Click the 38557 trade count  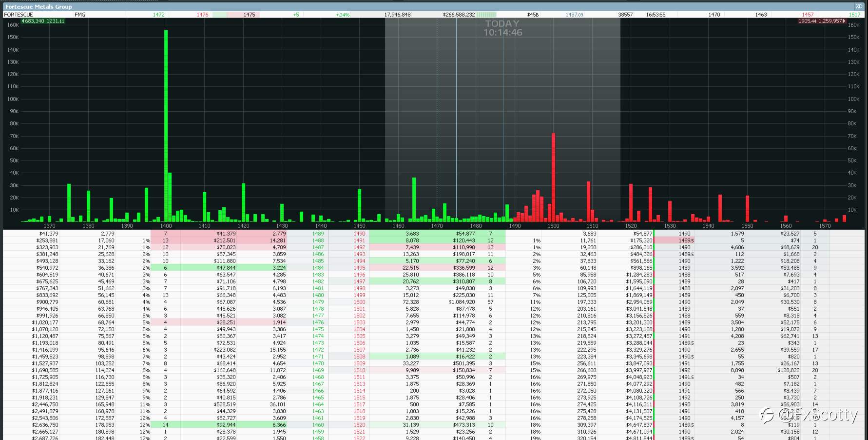tap(625, 15)
